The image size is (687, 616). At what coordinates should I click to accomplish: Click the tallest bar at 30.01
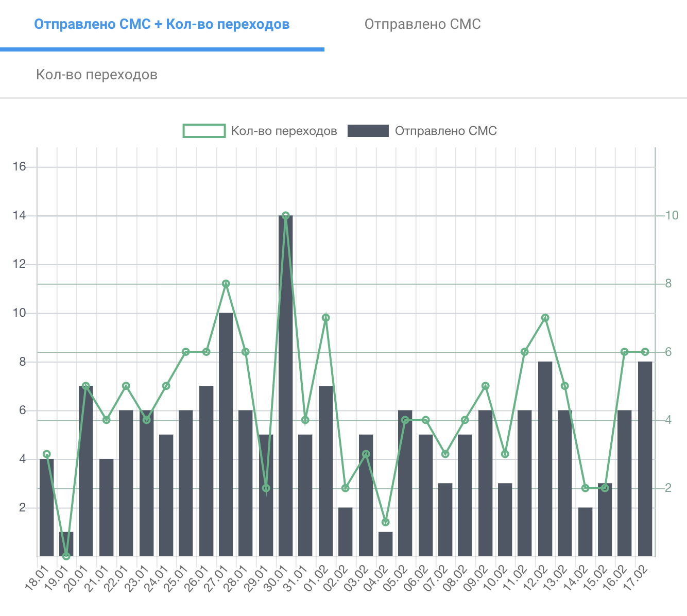tap(286, 386)
